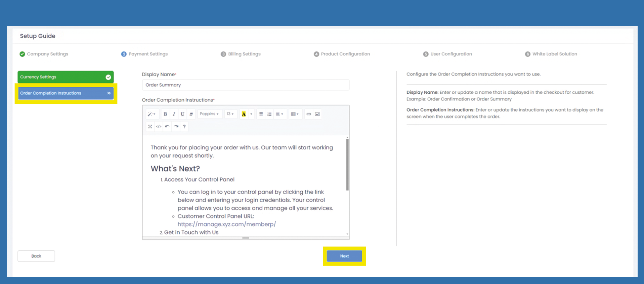The image size is (644, 284).
Task: Select the Currency Settings sidebar item
Action: [x=66, y=77]
